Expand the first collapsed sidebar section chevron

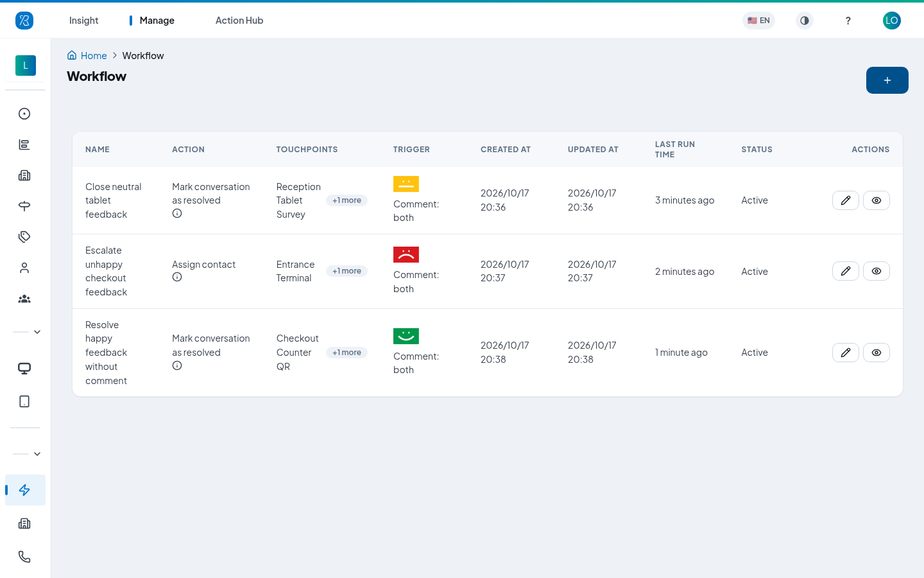point(37,332)
